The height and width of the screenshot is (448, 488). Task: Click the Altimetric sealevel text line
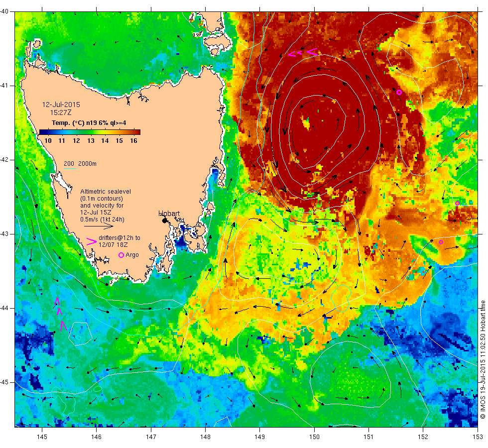(x=106, y=192)
